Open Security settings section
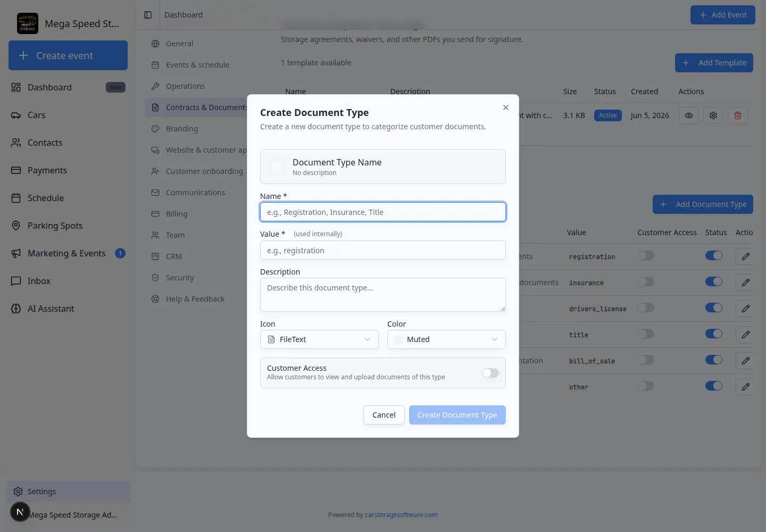The height and width of the screenshot is (532, 766). pos(197,278)
